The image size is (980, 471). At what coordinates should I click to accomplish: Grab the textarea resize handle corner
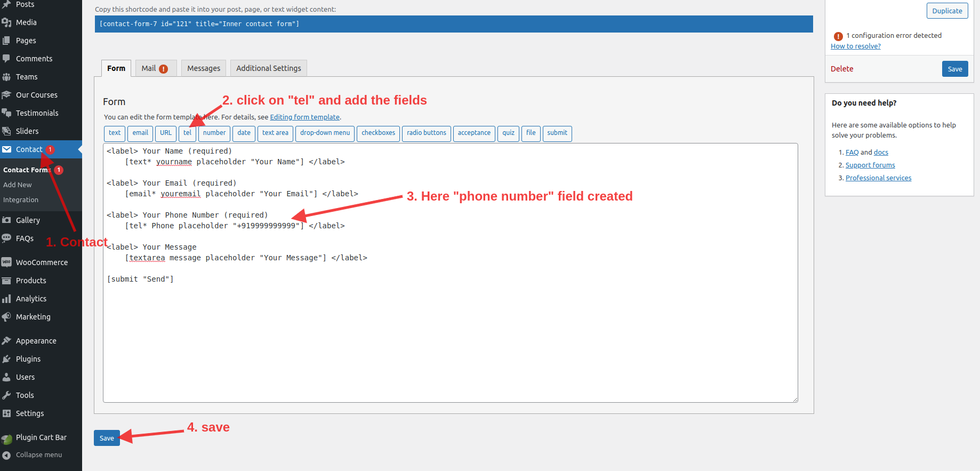[794, 399]
